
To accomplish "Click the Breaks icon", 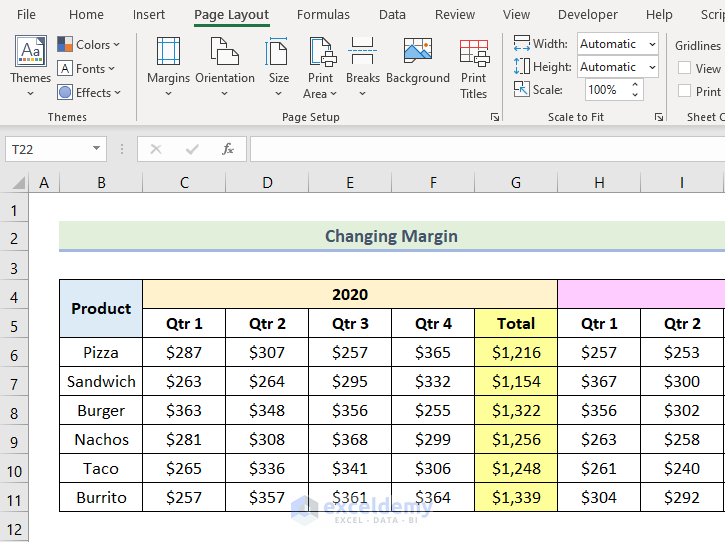I will [362, 51].
